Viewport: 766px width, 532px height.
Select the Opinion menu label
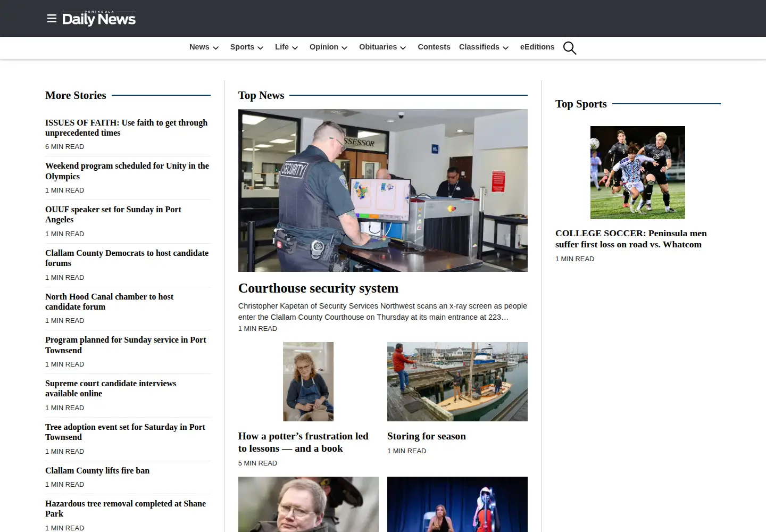[324, 47]
